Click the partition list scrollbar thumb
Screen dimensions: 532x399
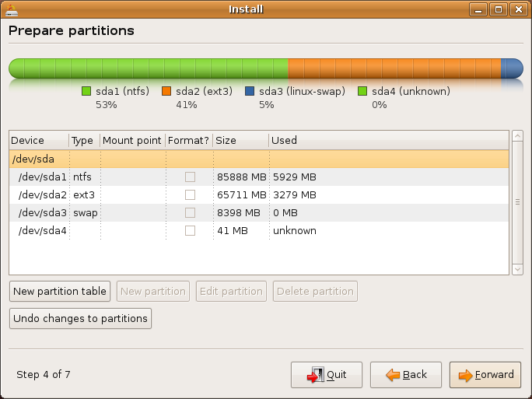(517, 202)
